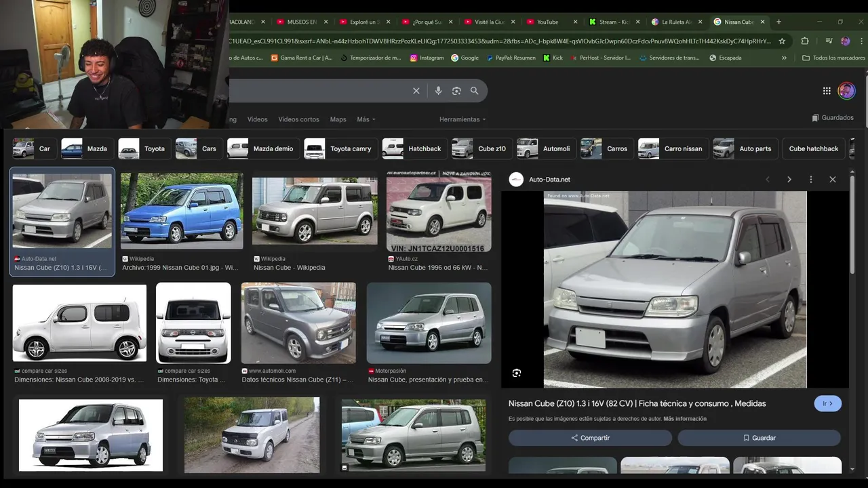Close the YouTube tab

click(576, 22)
